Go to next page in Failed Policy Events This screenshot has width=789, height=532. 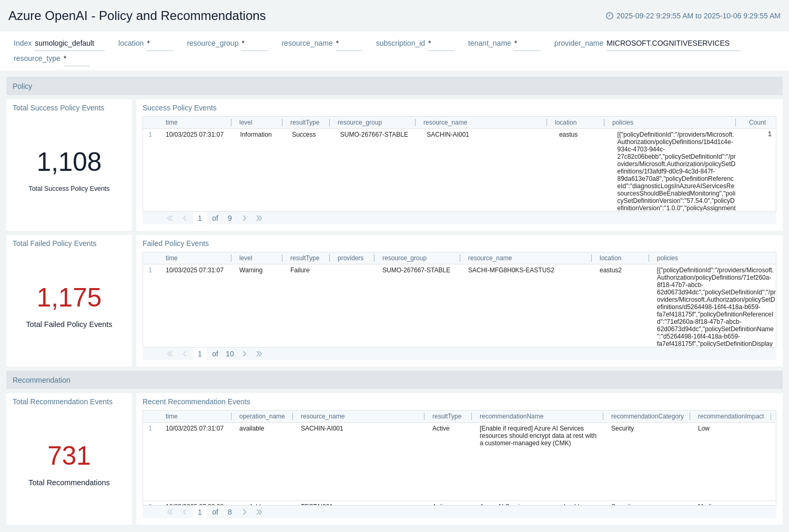[245, 354]
